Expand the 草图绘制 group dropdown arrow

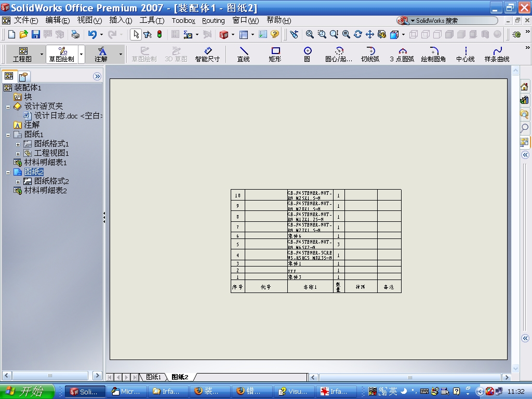81,54
